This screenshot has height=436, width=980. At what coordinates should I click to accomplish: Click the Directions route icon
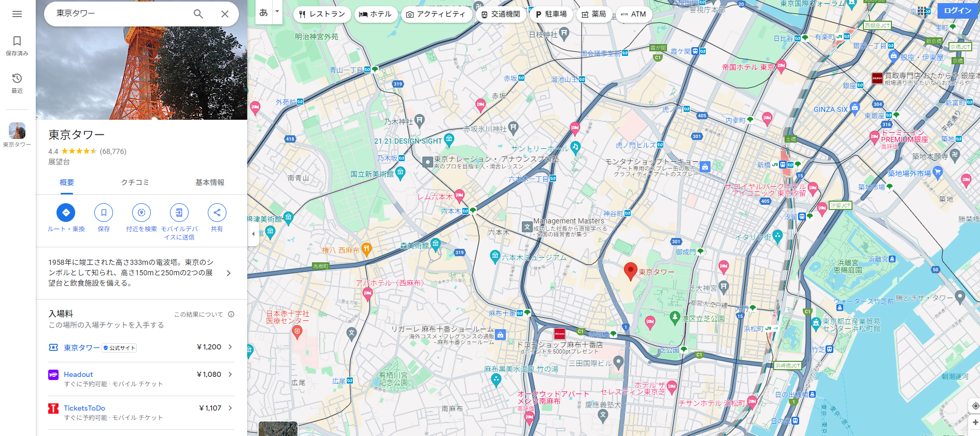pos(66,213)
